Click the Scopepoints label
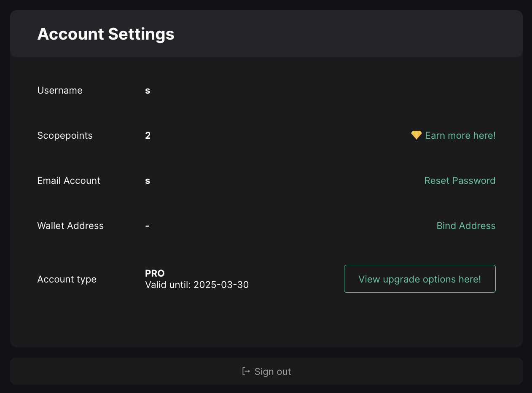The image size is (532, 393). point(65,135)
